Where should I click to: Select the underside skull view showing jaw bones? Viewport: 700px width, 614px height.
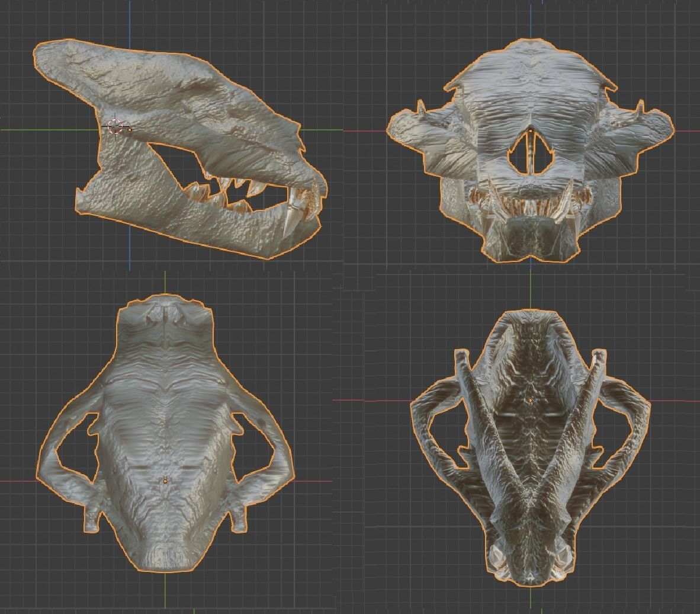tap(531, 448)
